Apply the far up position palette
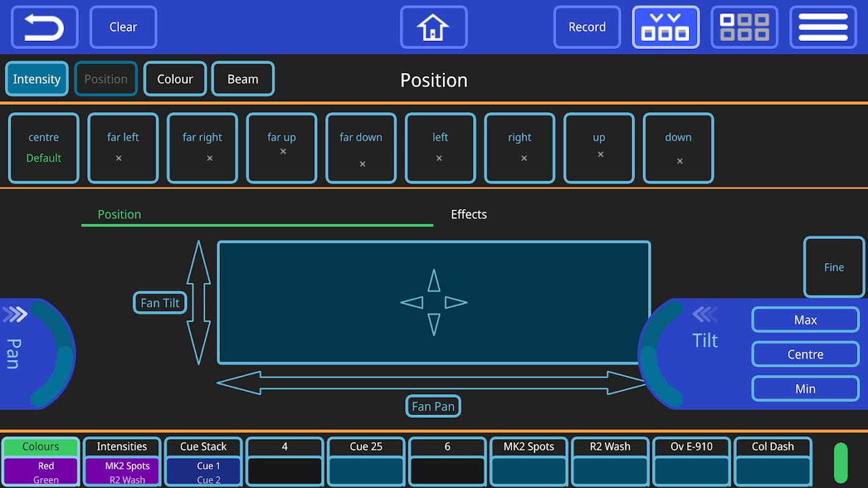 tap(282, 148)
